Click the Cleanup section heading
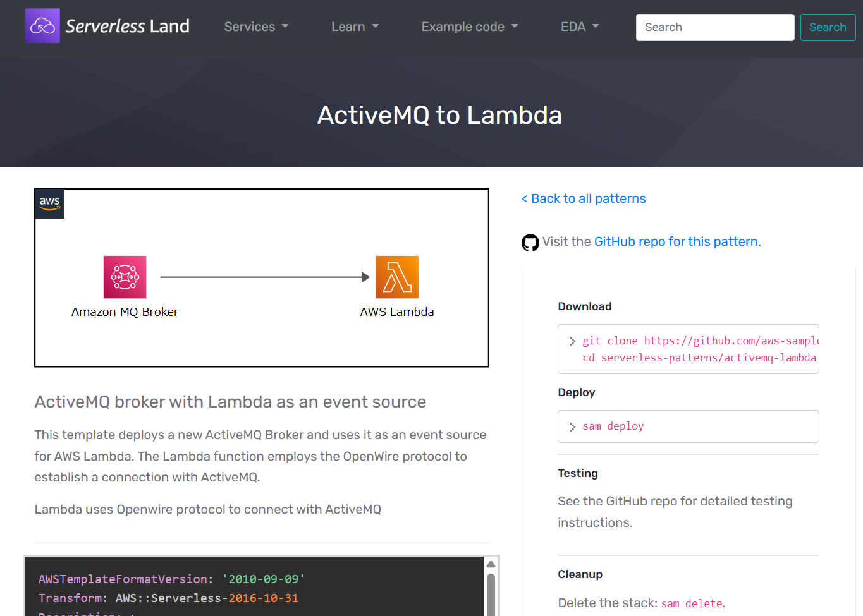 point(580,574)
